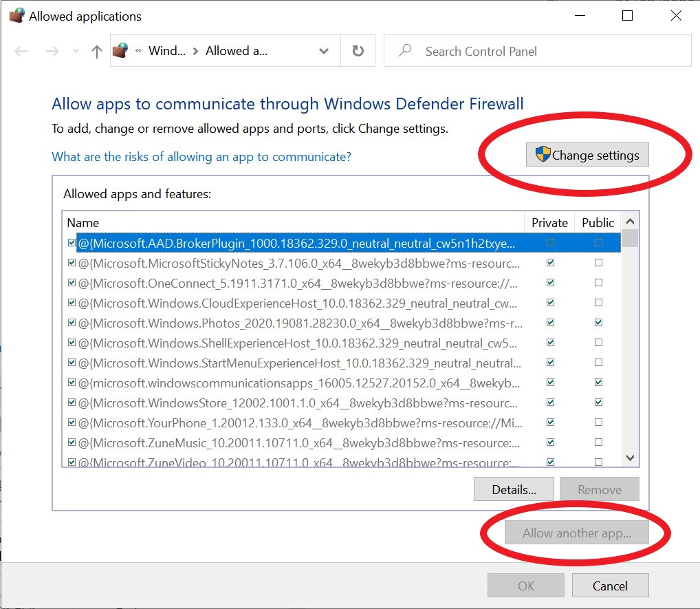Toggle the enable checkbox for Windows.Photos
This screenshot has width=700, height=609.
tap(72, 322)
